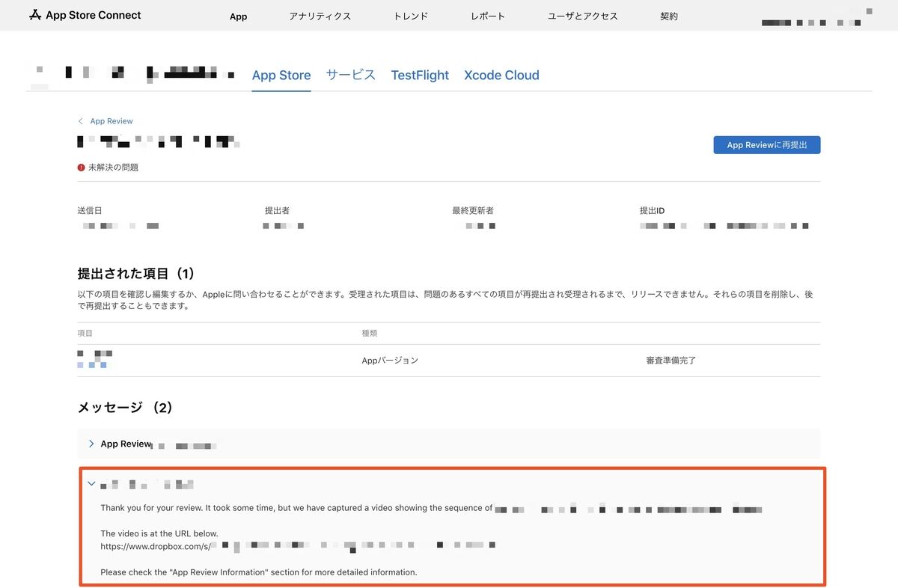Open トレンド in top navigation
Screen dimensions: 898x588
pos(411,16)
